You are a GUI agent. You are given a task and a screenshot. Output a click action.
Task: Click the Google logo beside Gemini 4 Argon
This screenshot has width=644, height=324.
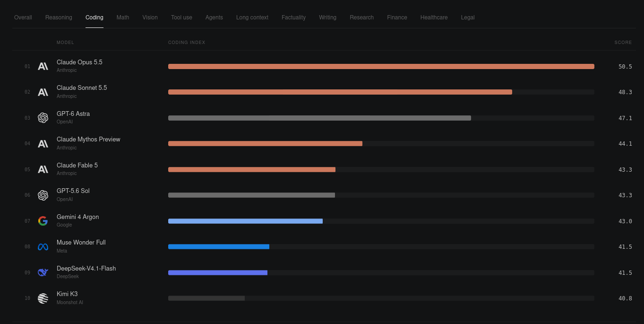(43, 221)
